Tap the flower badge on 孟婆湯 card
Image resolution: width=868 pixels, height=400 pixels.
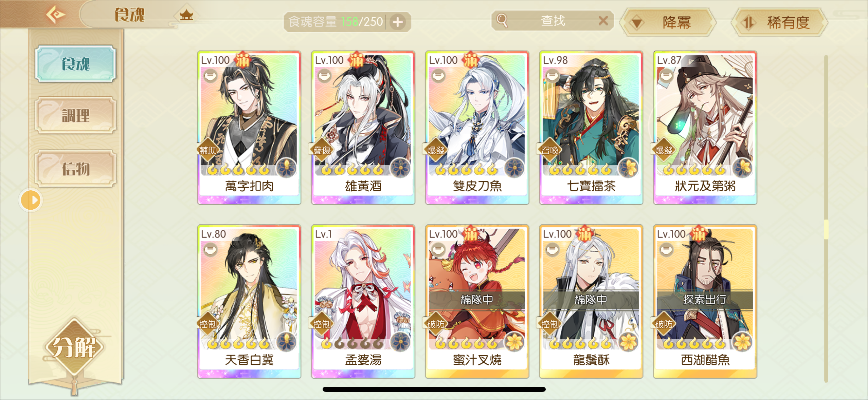click(x=400, y=342)
